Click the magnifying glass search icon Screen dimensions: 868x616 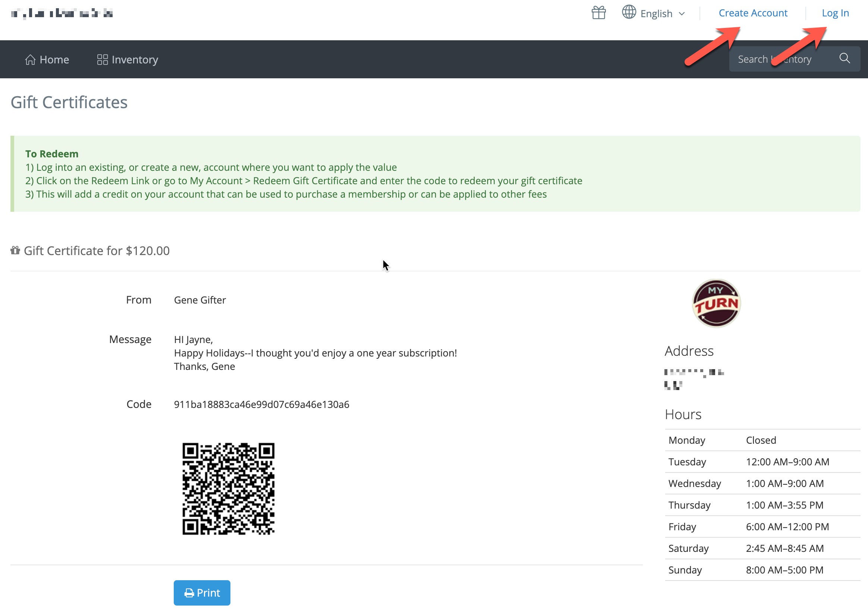pyautogui.click(x=845, y=59)
